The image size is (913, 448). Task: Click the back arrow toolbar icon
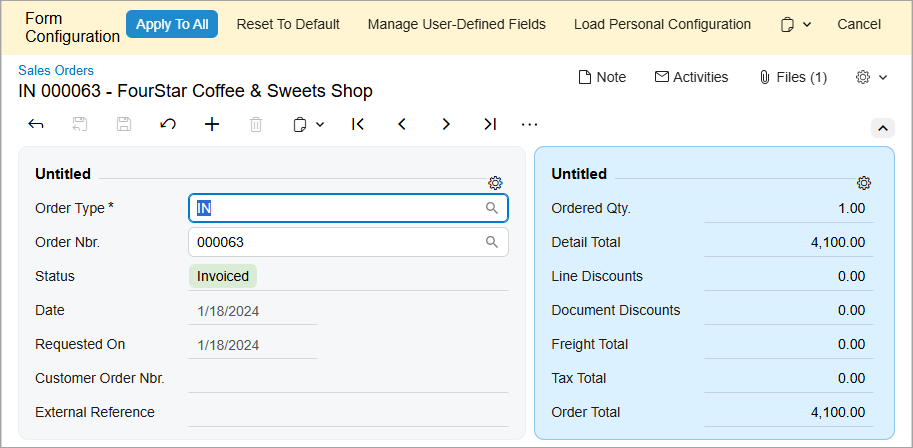[36, 124]
